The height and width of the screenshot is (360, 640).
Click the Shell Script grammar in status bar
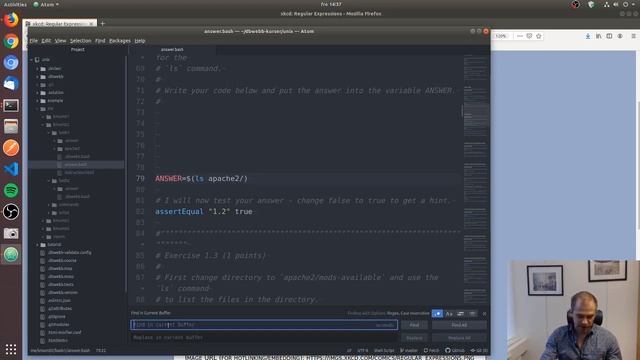(384, 350)
